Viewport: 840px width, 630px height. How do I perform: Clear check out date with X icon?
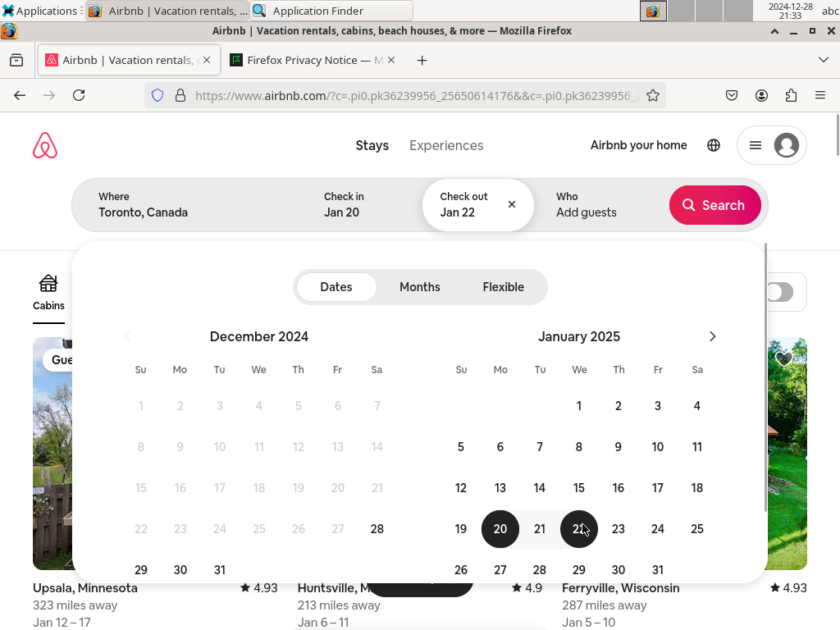coord(512,204)
